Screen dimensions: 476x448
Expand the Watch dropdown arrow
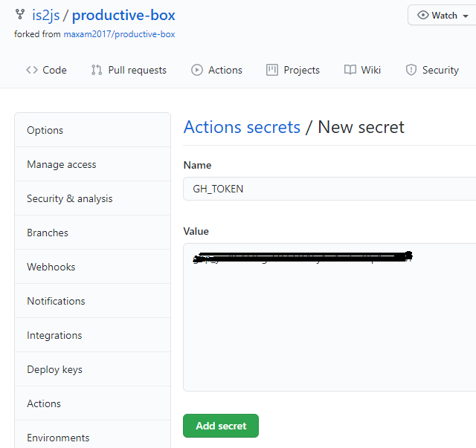click(466, 16)
